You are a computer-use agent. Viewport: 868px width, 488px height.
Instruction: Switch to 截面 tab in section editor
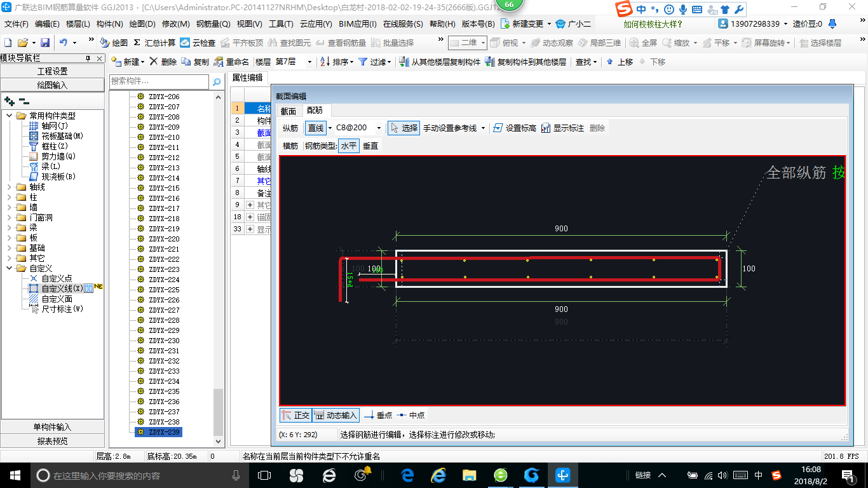tap(288, 111)
